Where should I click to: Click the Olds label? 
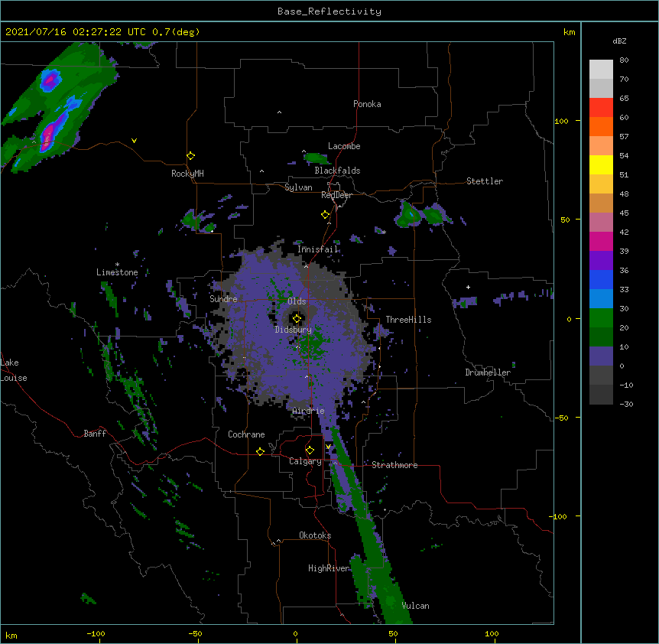pyautogui.click(x=297, y=301)
